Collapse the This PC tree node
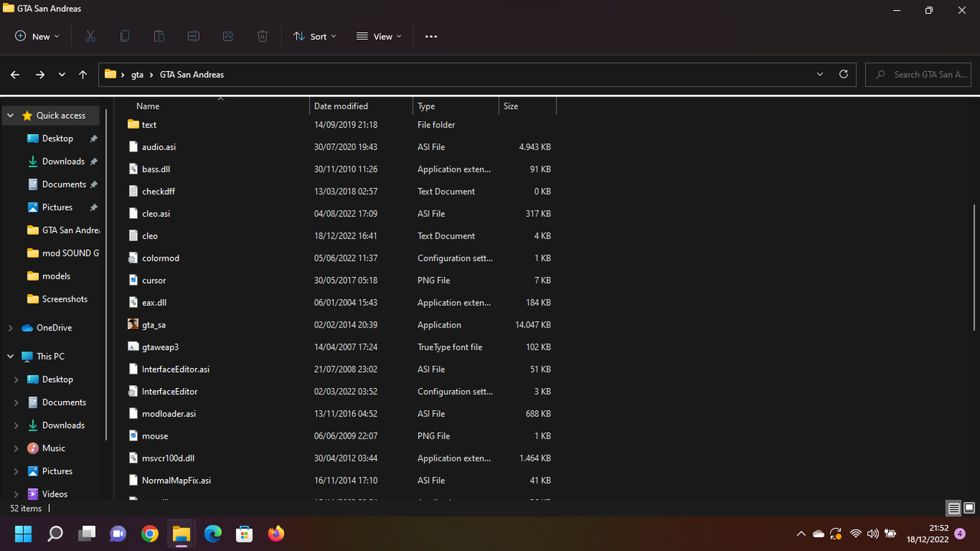 tap(10, 357)
